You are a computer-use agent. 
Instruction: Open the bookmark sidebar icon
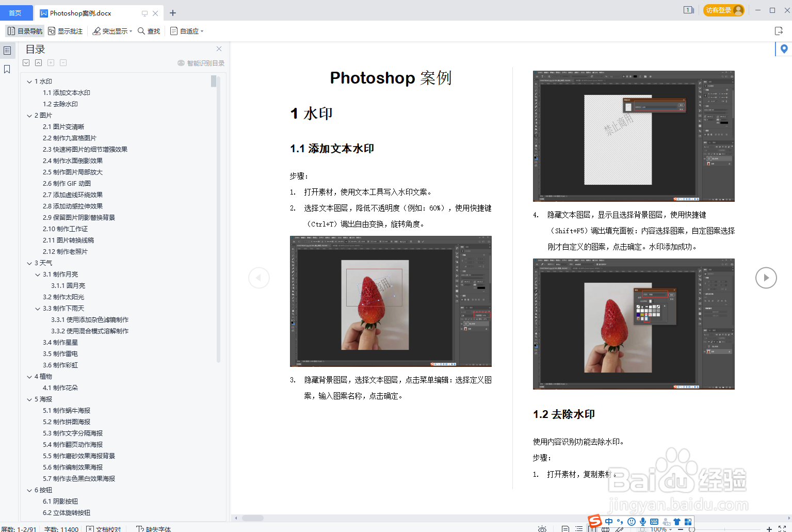pos(7,69)
